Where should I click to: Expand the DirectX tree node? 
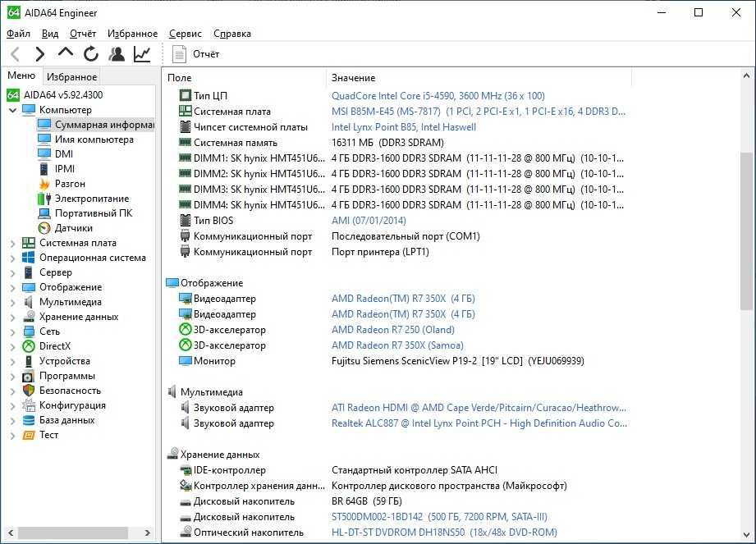click(12, 346)
